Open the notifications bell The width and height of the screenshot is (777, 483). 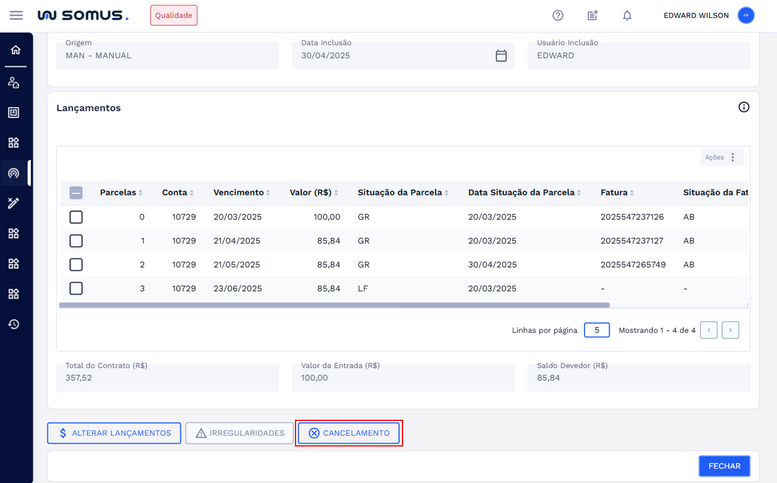click(627, 16)
